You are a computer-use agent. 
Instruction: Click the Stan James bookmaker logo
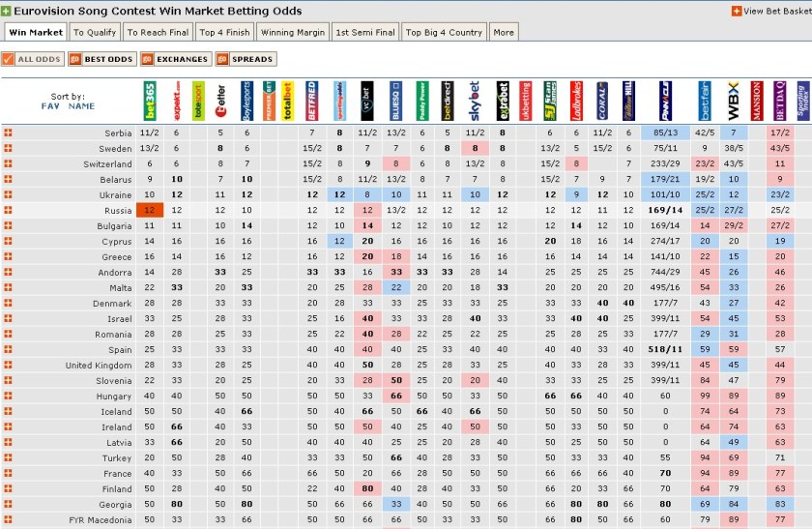[550, 101]
